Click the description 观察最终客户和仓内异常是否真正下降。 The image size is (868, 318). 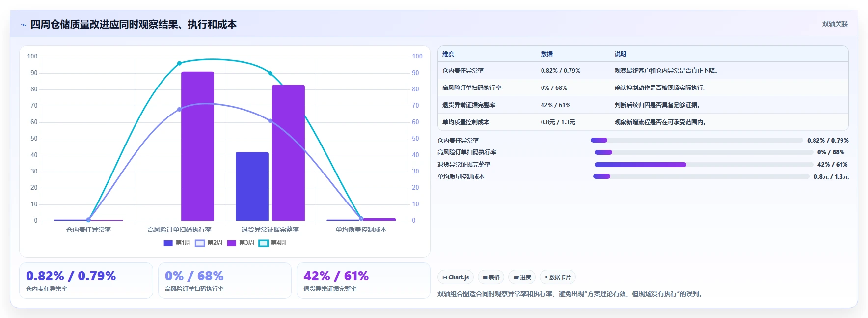[x=667, y=71]
